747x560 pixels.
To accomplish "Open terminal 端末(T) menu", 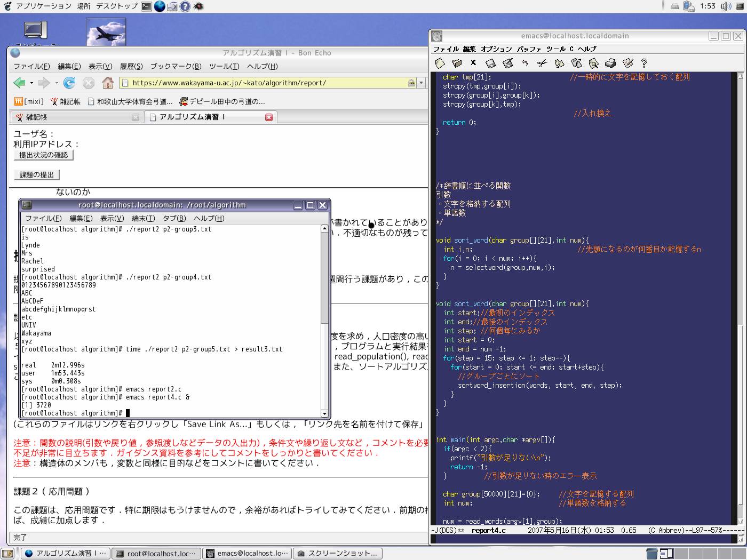I will click(143, 218).
